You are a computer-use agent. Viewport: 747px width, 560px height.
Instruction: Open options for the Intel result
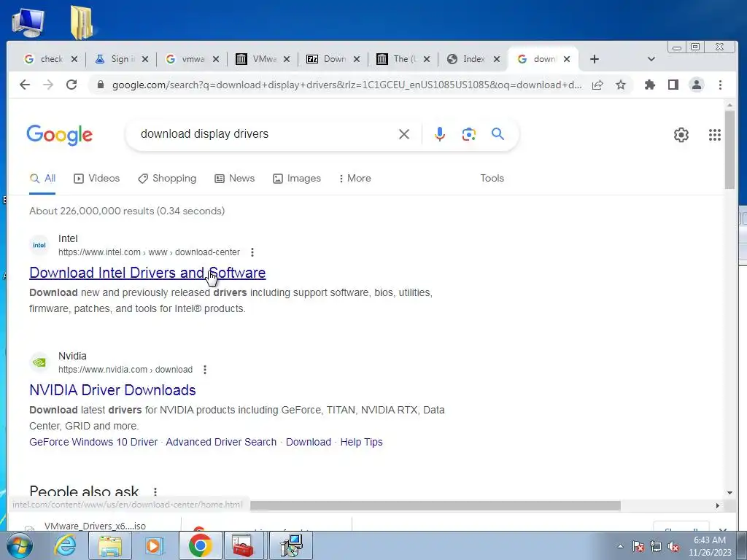coord(252,252)
